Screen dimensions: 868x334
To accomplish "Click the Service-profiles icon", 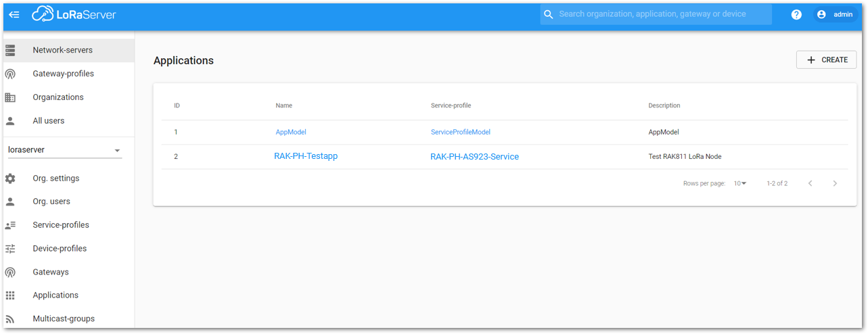I will [10, 225].
